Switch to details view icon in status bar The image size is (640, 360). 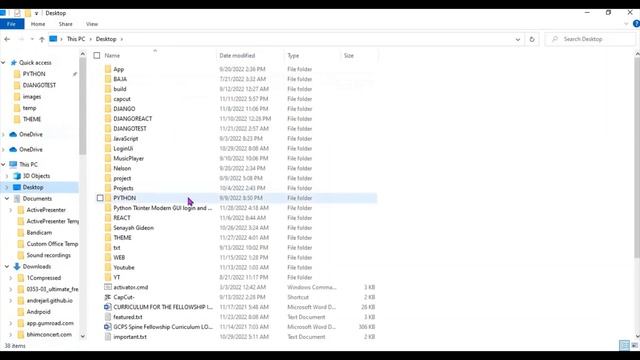[x=624, y=346]
